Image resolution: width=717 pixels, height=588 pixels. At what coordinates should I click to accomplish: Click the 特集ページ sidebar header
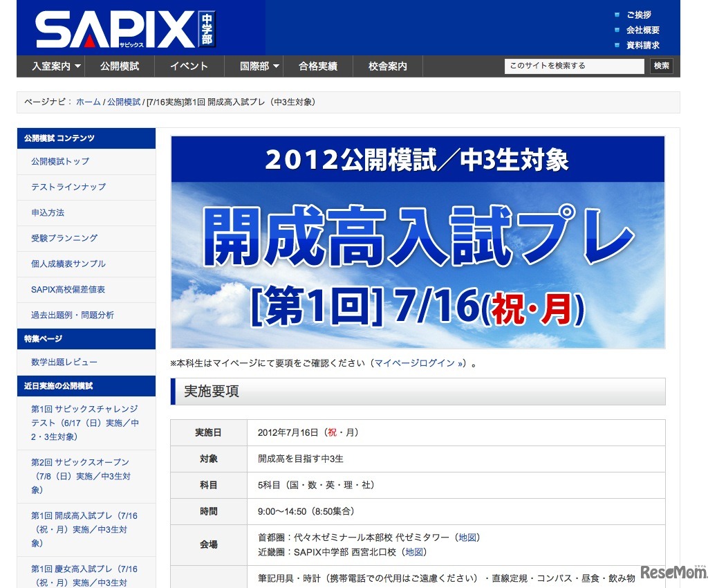86,339
